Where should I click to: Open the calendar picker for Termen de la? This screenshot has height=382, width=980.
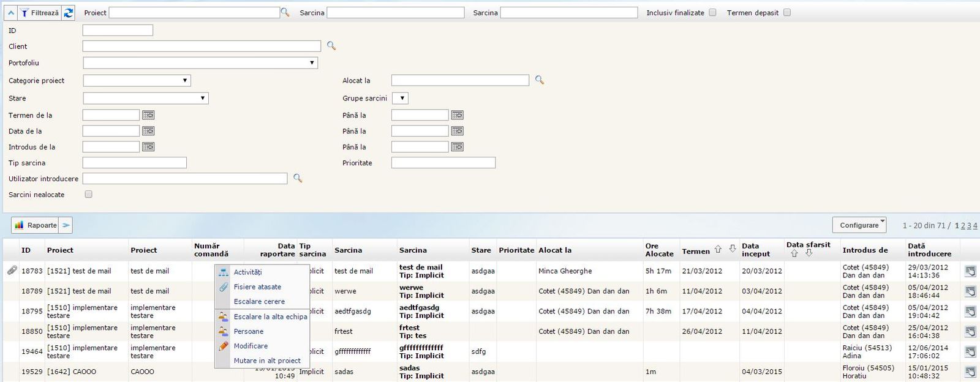pos(148,115)
